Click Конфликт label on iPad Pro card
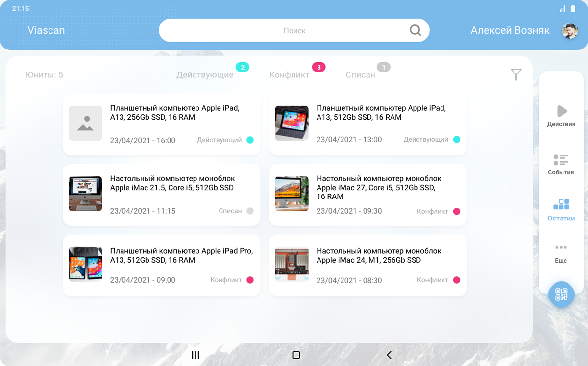Screen dimensions: 588x366 (x=226, y=280)
